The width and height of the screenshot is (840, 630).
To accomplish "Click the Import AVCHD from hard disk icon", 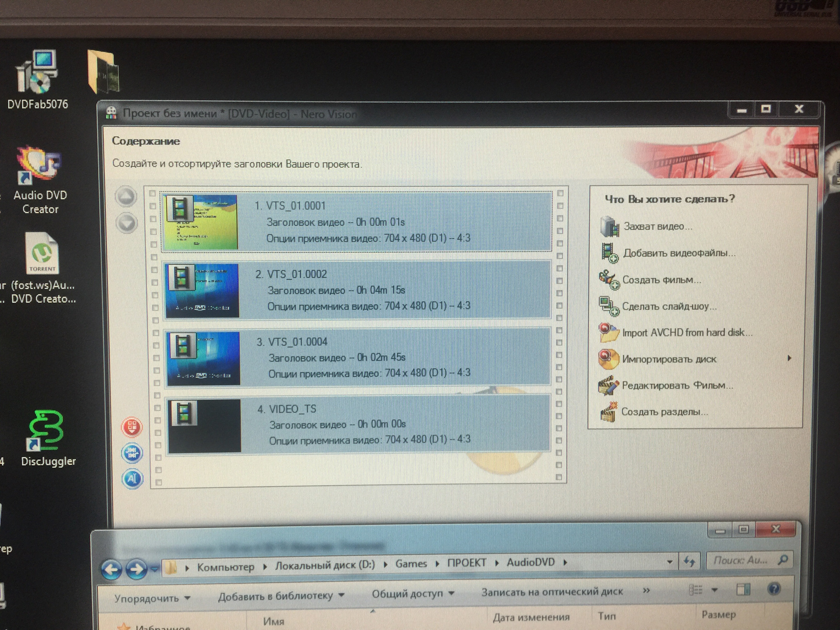I will (x=609, y=332).
